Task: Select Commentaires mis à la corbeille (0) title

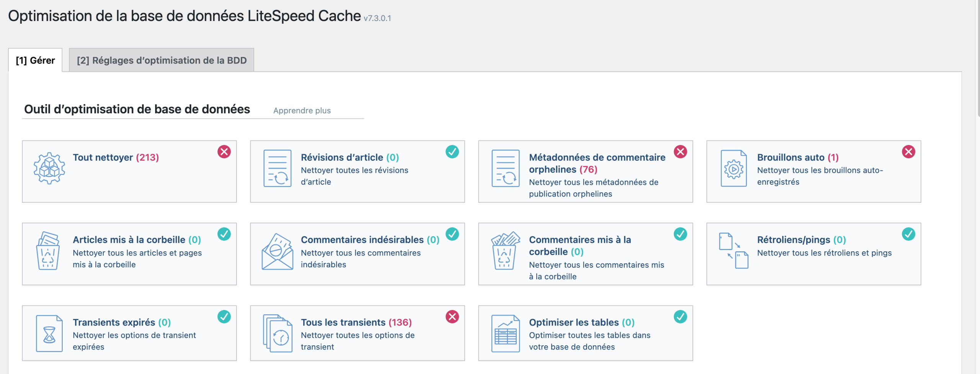Action: [580, 246]
